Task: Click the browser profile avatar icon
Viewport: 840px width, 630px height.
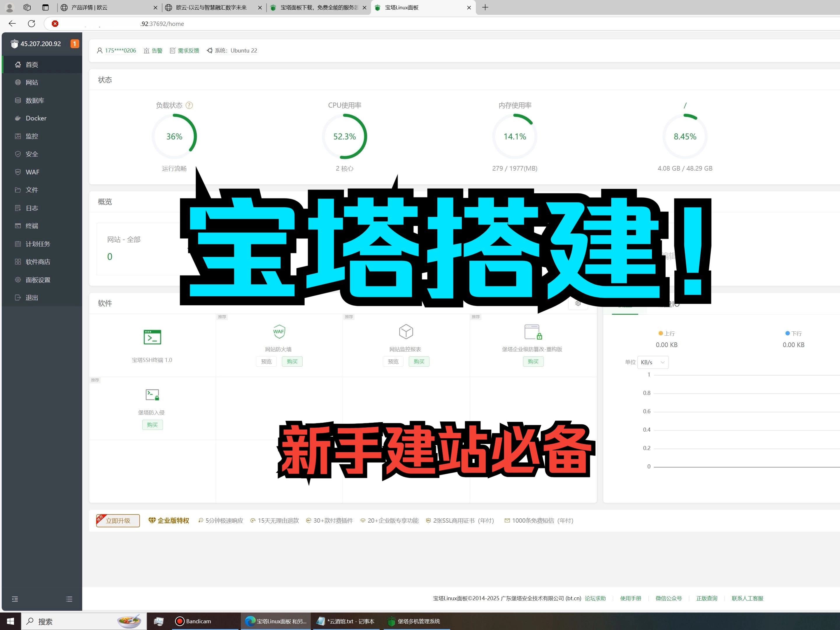Action: coord(10,7)
